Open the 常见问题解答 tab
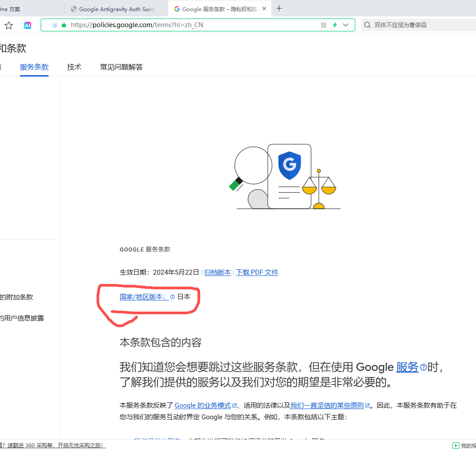 pyautogui.click(x=121, y=67)
